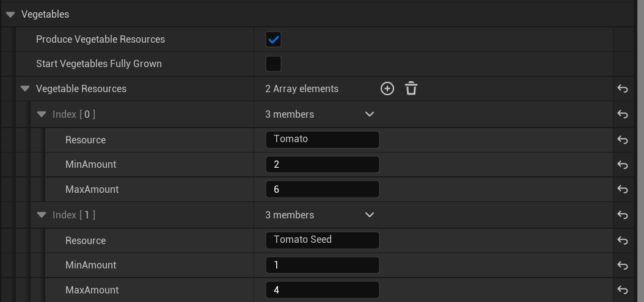Empty the Vegetable Resources array with trash icon
Viewport: 644px width, 302px height.
[x=411, y=88]
